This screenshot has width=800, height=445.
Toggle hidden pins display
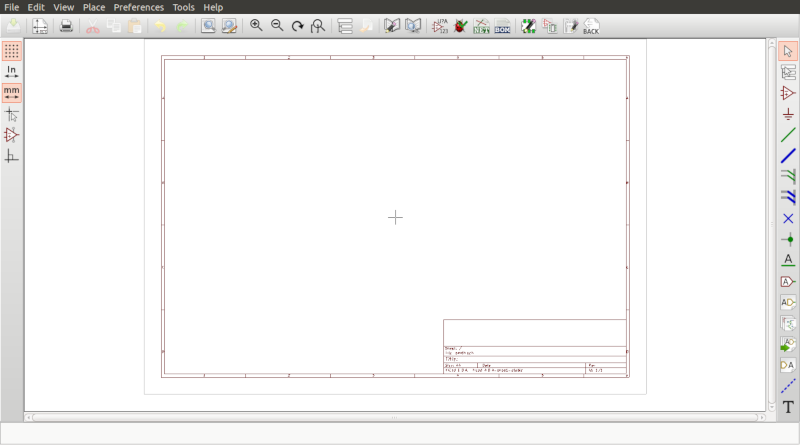tap(11, 135)
